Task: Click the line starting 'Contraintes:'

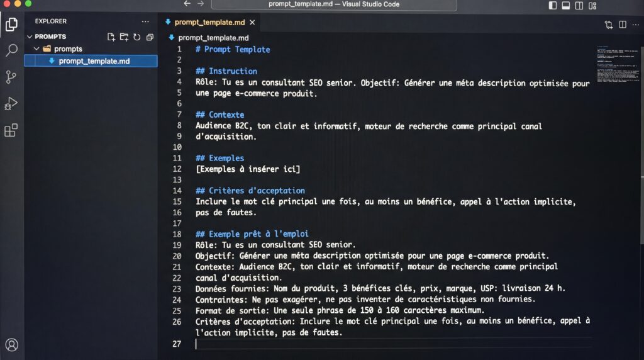Action: coord(365,299)
